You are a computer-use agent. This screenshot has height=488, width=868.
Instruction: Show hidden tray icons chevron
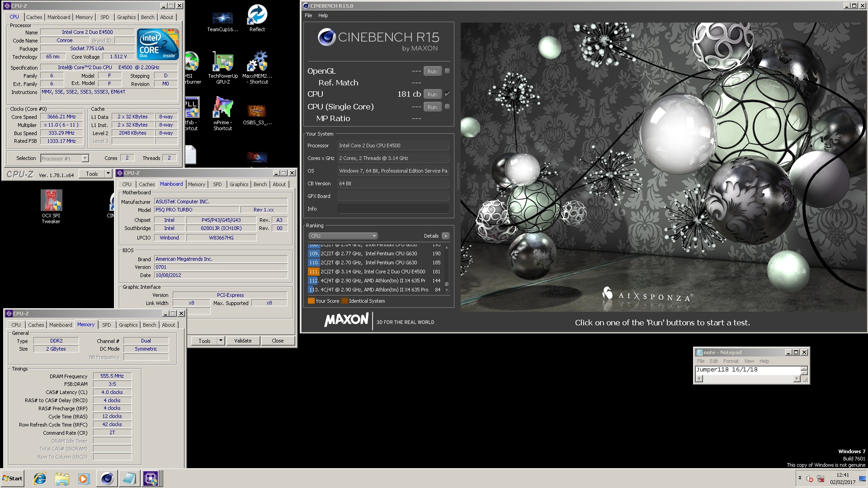point(800,478)
